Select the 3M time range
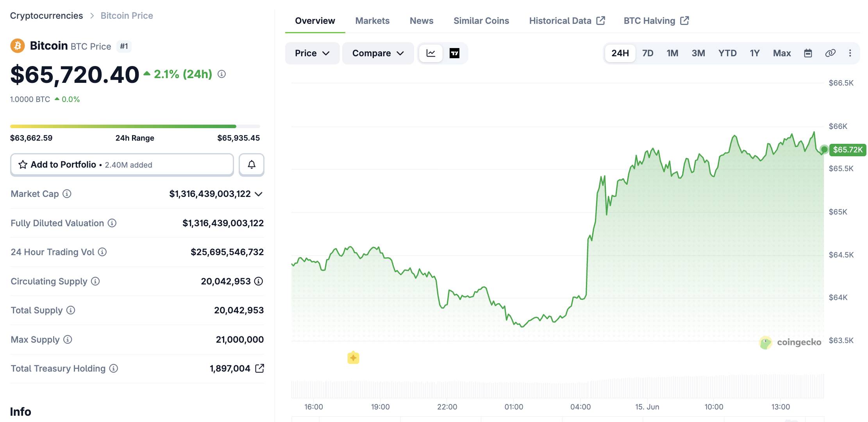The image size is (868, 422). [x=698, y=53]
